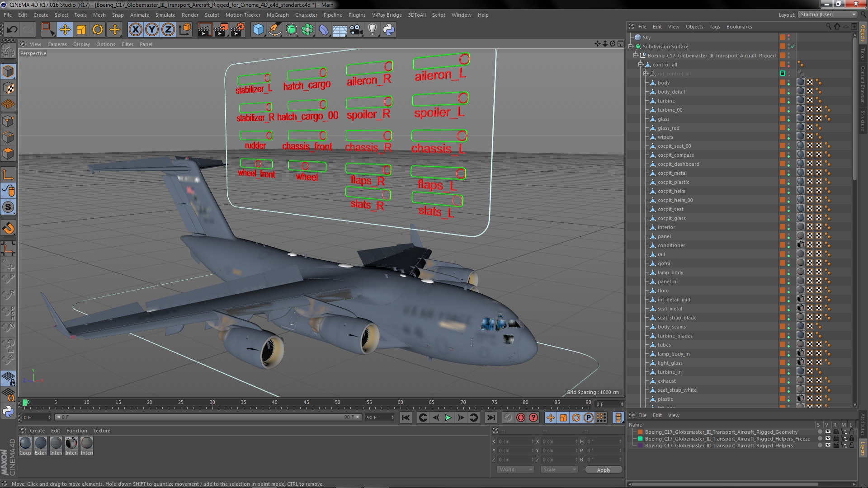Open keyframe selection help icon
The image size is (868, 488).
[533, 418]
